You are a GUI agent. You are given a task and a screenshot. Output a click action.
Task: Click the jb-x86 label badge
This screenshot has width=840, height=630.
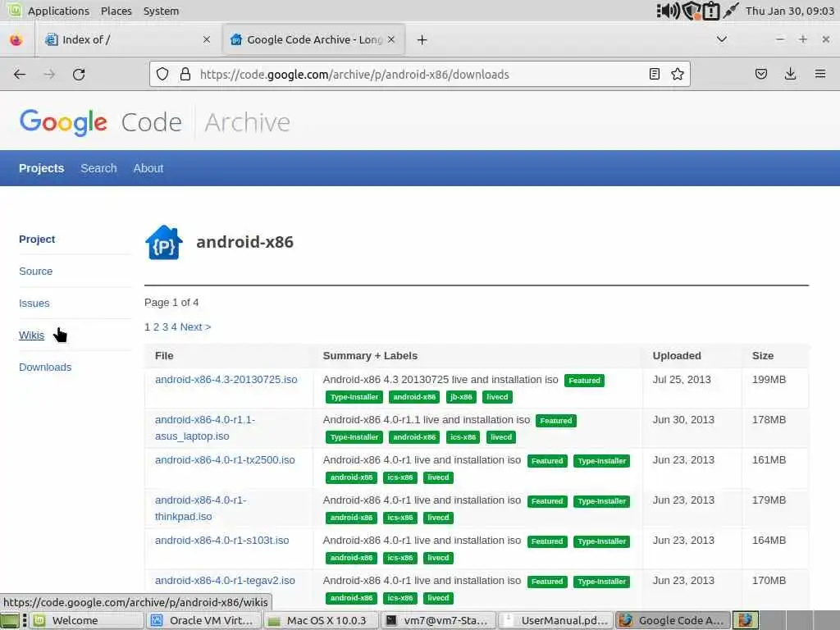click(461, 397)
